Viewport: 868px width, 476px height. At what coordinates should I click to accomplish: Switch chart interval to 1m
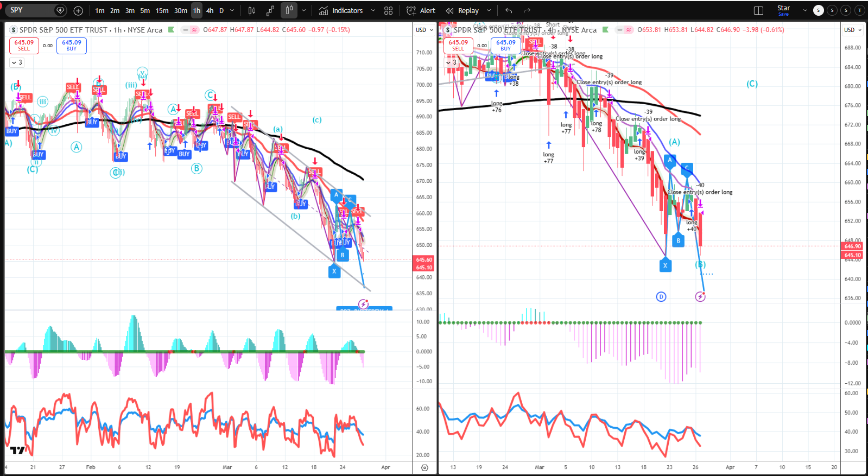pos(100,10)
